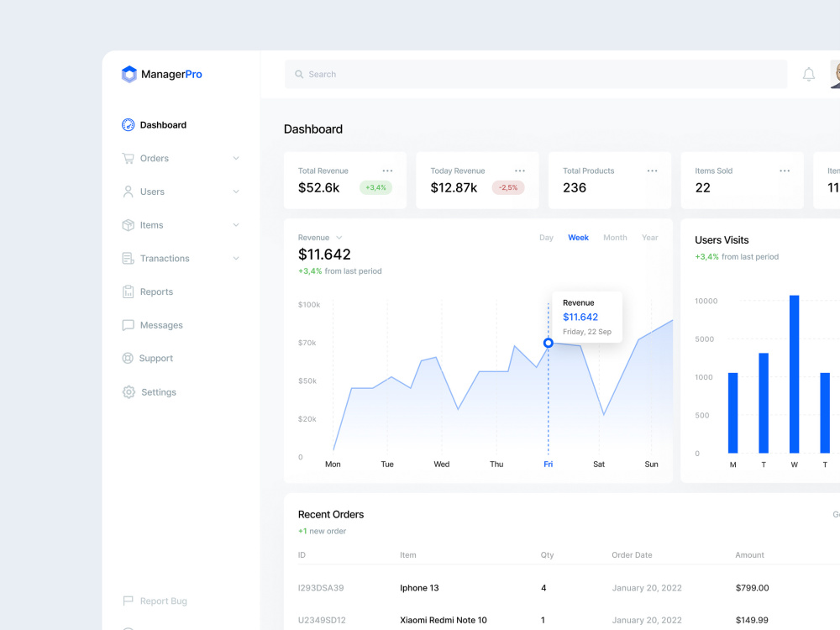Select the Day tab on the chart
This screenshot has width=840, height=630.
pyautogui.click(x=546, y=237)
